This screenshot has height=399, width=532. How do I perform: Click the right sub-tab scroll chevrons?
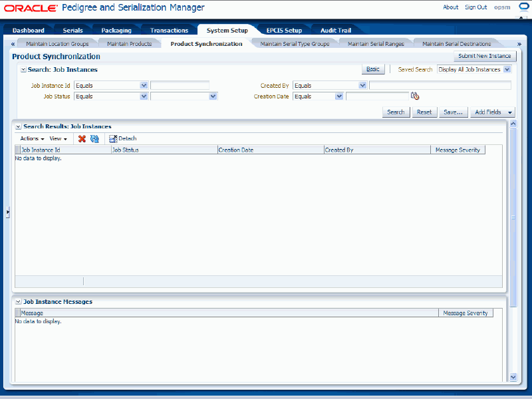point(519,44)
